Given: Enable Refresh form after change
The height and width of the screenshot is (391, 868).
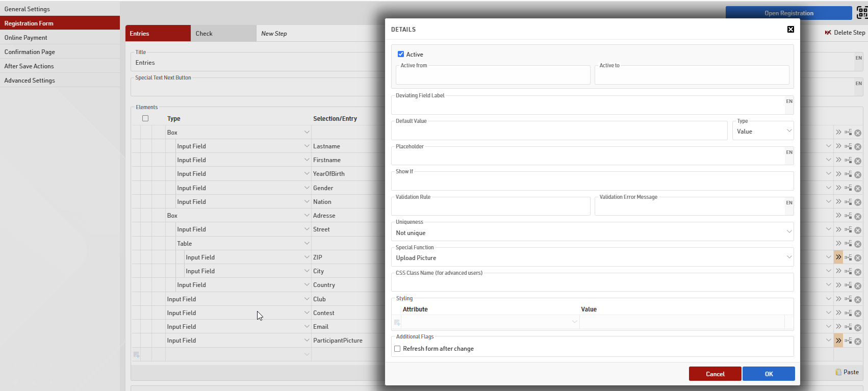Looking at the screenshot, I should [x=397, y=349].
